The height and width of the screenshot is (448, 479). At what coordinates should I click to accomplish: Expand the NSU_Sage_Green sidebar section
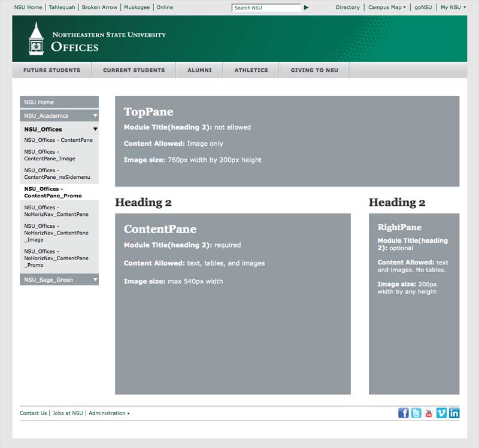[95, 279]
